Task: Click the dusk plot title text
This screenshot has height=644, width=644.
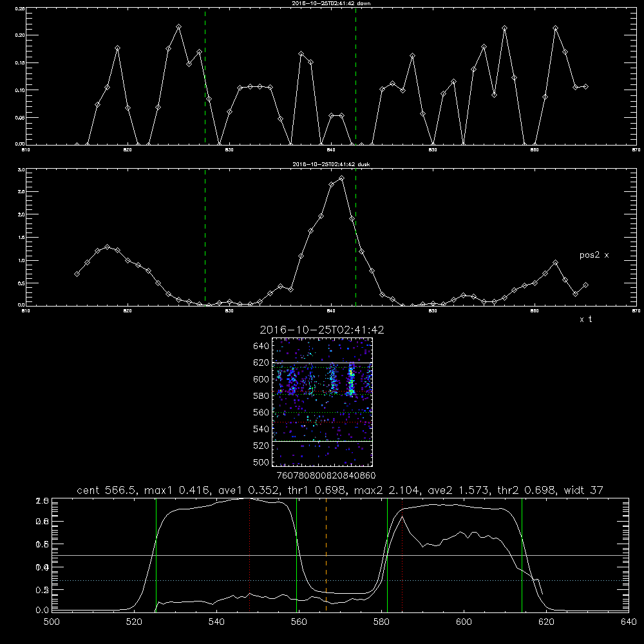Action: pyautogui.click(x=332, y=164)
